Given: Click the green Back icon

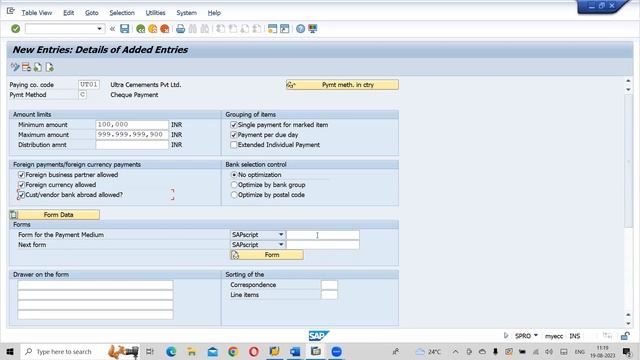Looking at the screenshot, I should 140,29.
